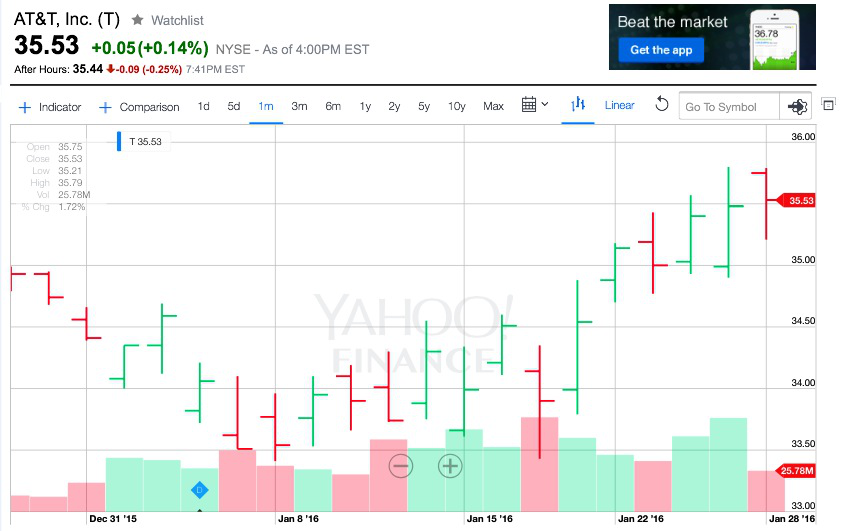Switch to the 6m time range

coord(333,106)
